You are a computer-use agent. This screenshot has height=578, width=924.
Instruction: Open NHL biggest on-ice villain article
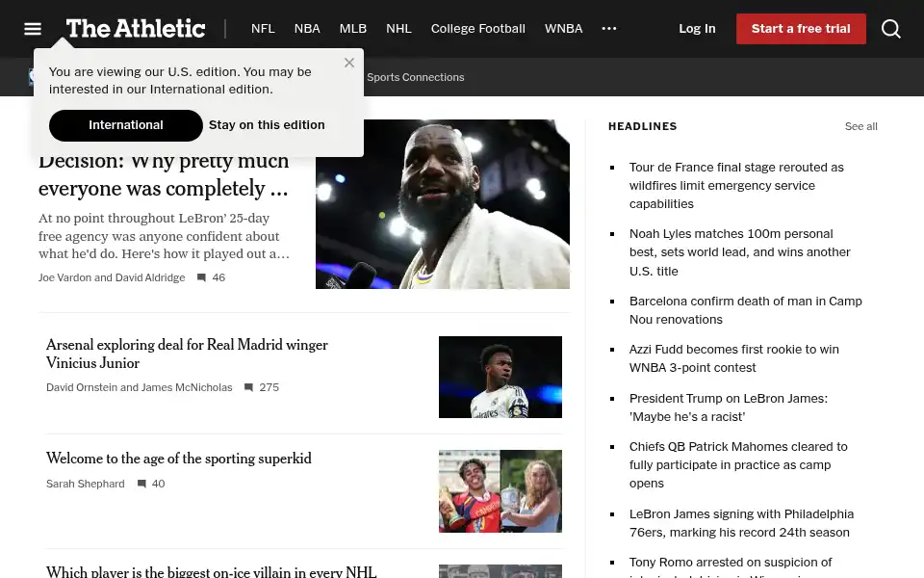tap(211, 571)
